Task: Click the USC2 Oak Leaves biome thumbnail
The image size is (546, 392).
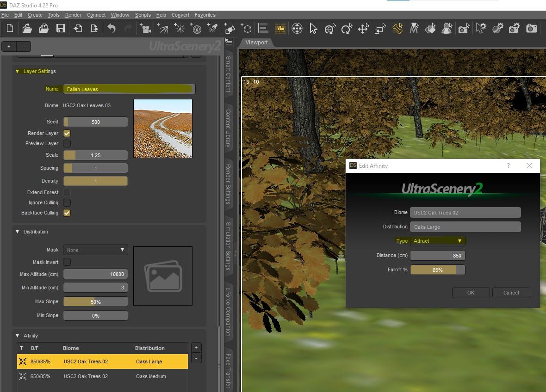Action: (x=162, y=129)
